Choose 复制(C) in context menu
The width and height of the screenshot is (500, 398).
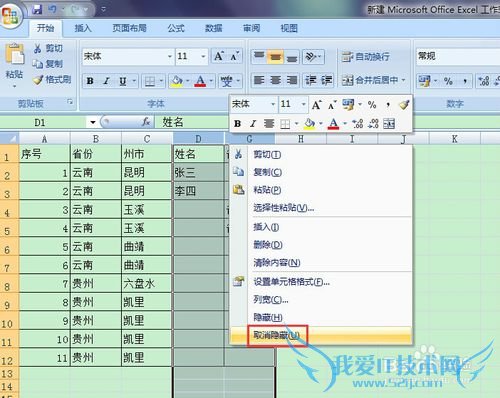coord(321,172)
